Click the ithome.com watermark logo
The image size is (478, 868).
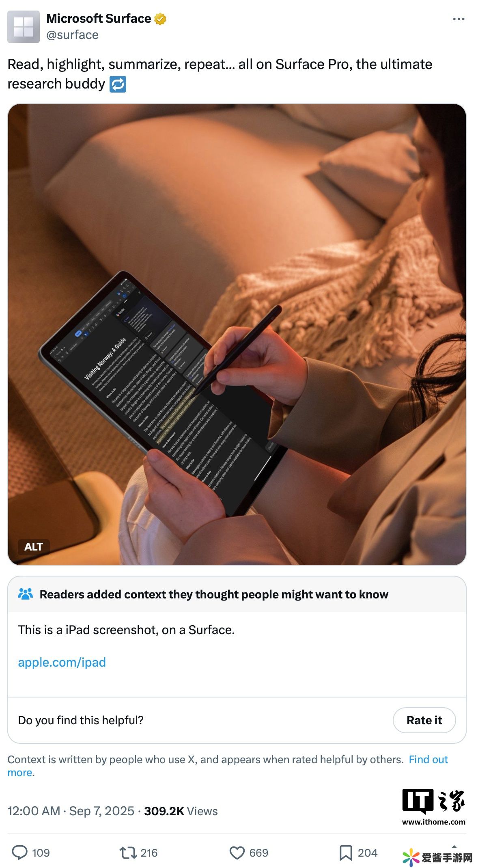click(x=434, y=807)
